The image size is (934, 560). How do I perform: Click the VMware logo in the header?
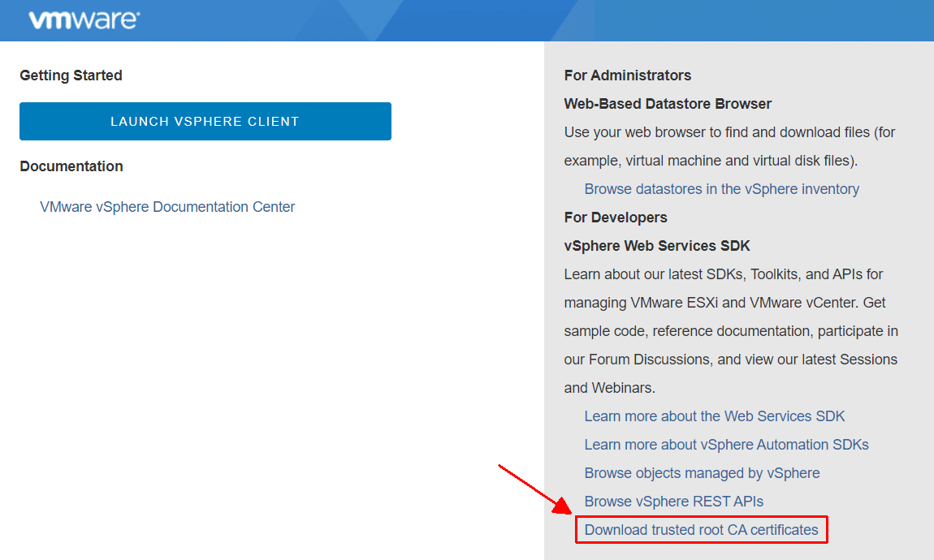click(x=84, y=19)
